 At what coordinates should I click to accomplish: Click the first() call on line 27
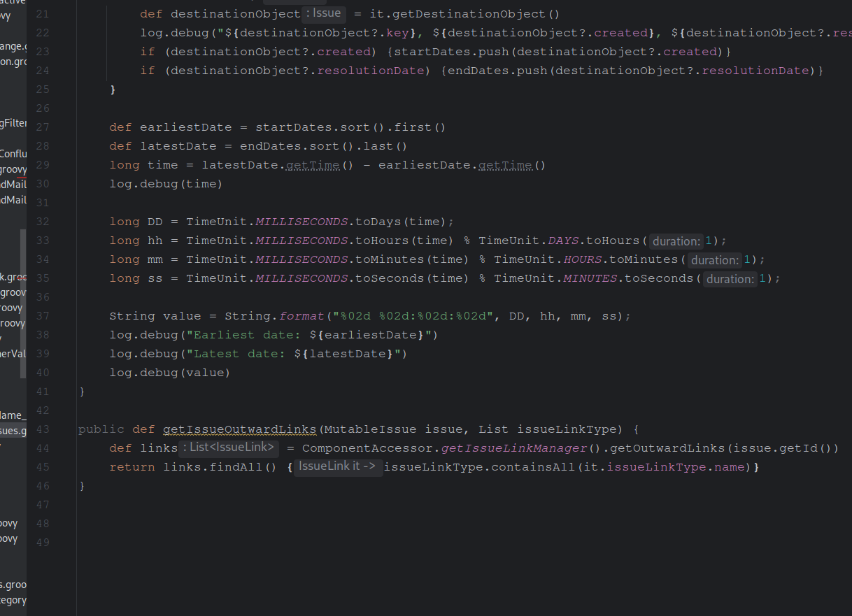coord(418,127)
